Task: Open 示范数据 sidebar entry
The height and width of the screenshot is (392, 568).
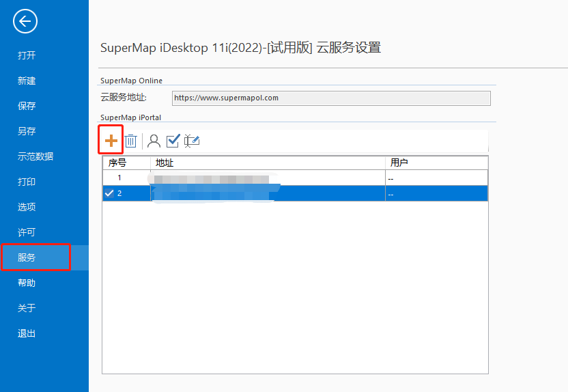Action: pos(35,156)
